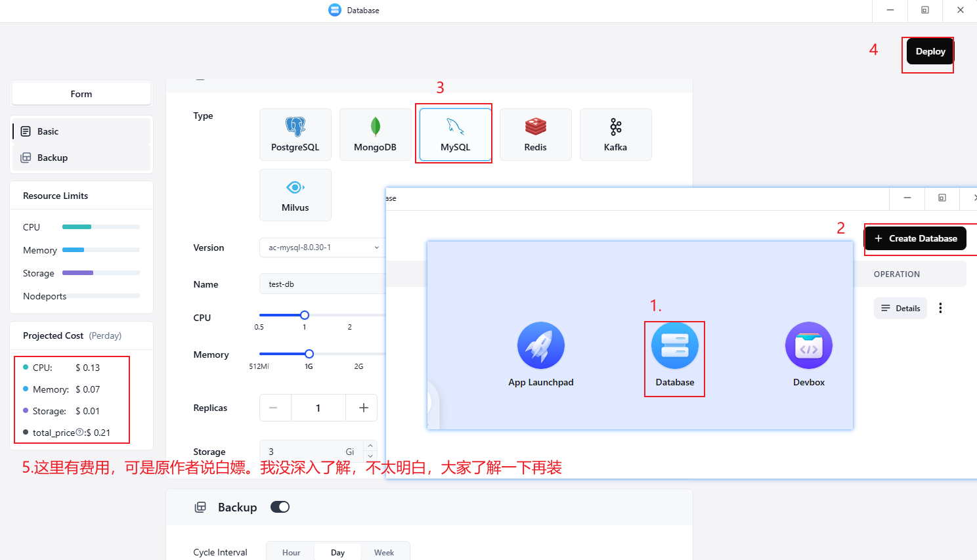Select the Kafka type card
Image resolution: width=977 pixels, height=560 pixels.
point(615,135)
